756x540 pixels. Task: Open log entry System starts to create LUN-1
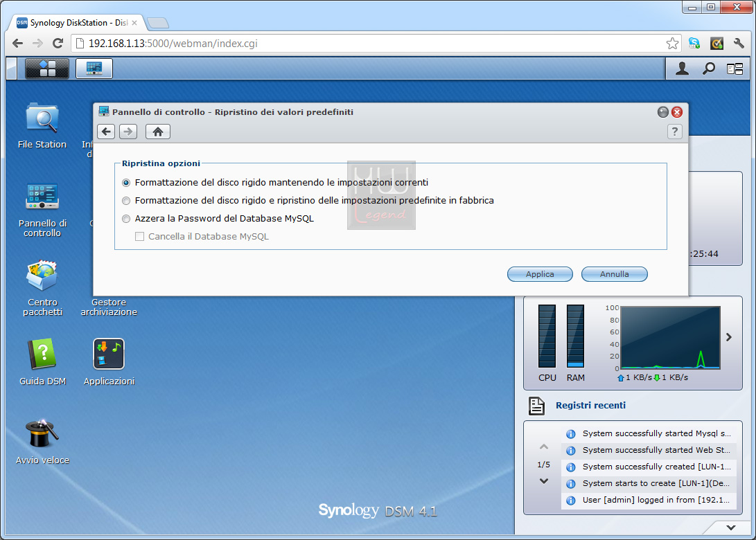tap(649, 484)
